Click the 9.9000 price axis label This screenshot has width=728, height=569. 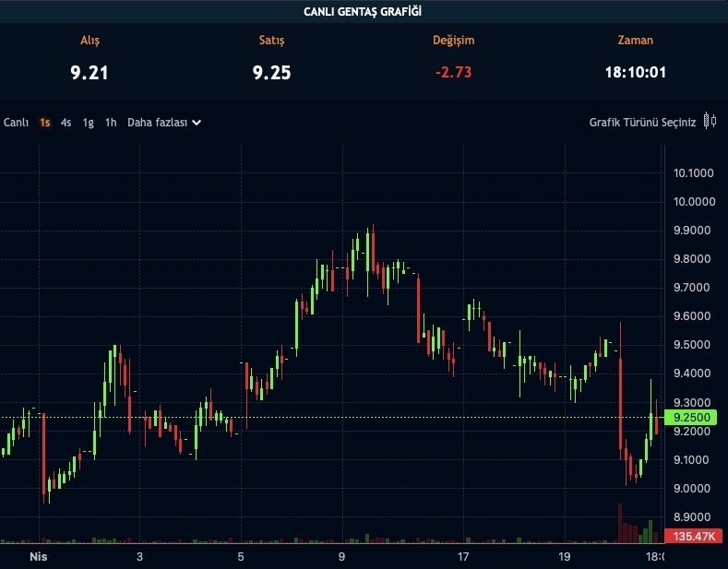pos(692,231)
